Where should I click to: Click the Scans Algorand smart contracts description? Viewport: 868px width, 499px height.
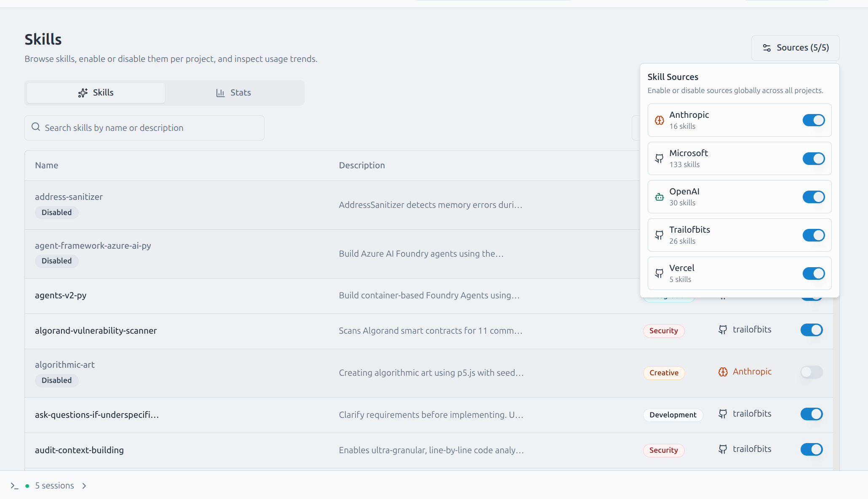(x=430, y=331)
